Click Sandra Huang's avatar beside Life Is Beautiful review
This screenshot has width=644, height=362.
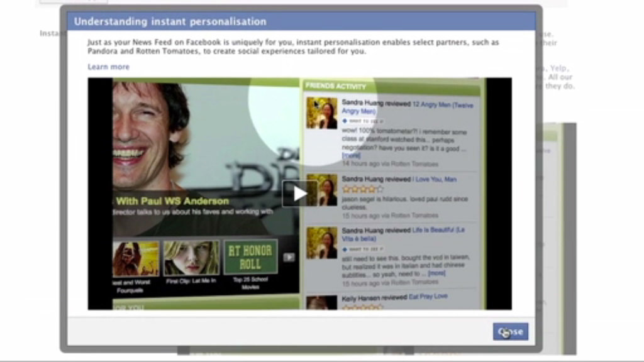pyautogui.click(x=321, y=243)
